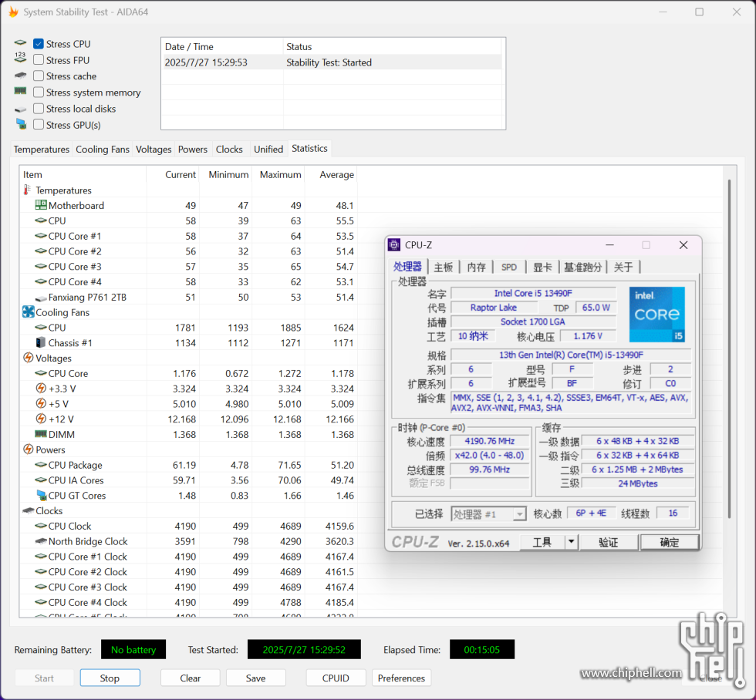Select the Stability Test: Started log row
The height and width of the screenshot is (700, 756).
click(x=332, y=62)
